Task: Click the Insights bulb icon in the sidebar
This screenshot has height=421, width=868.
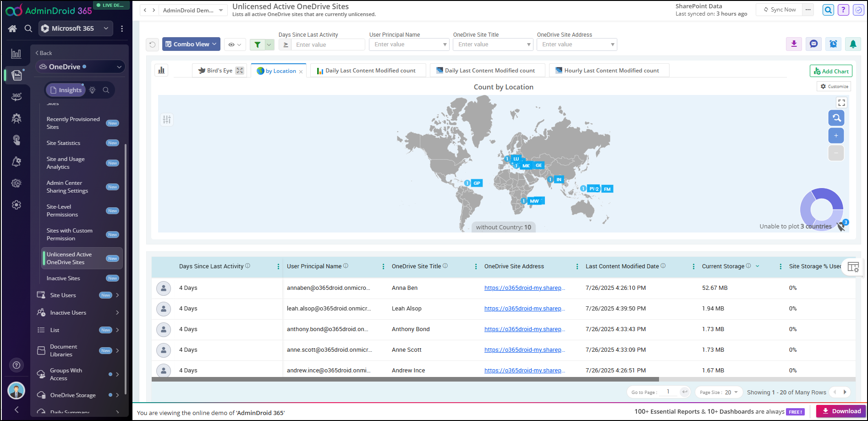Action: [92, 90]
